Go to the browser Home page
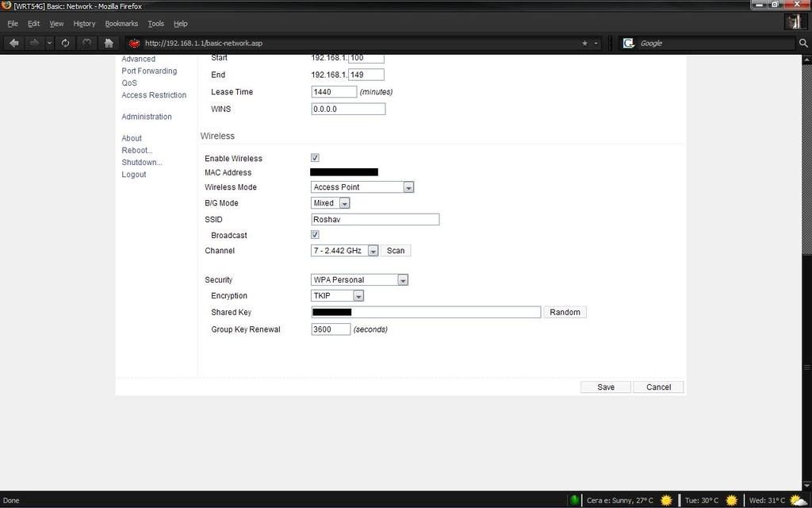Image resolution: width=812 pixels, height=508 pixels. point(109,43)
